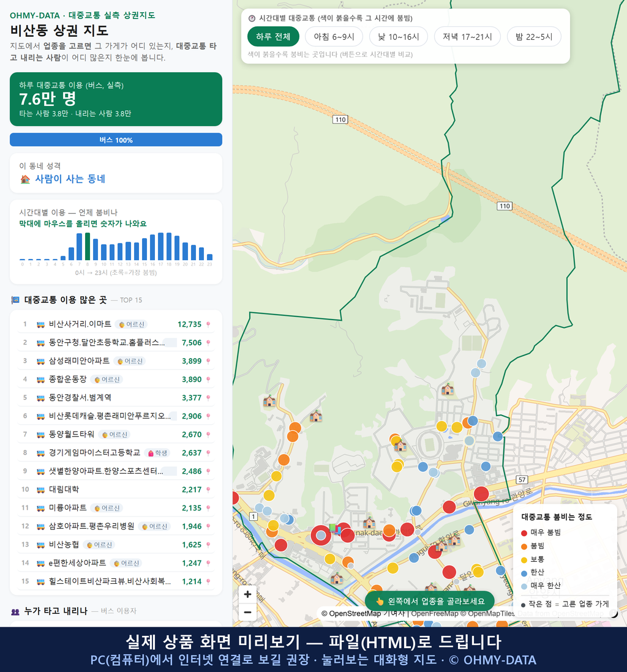Click the 사람이 사는 동네 neighborhood label
Screen dimensions: 627x672
[70, 179]
